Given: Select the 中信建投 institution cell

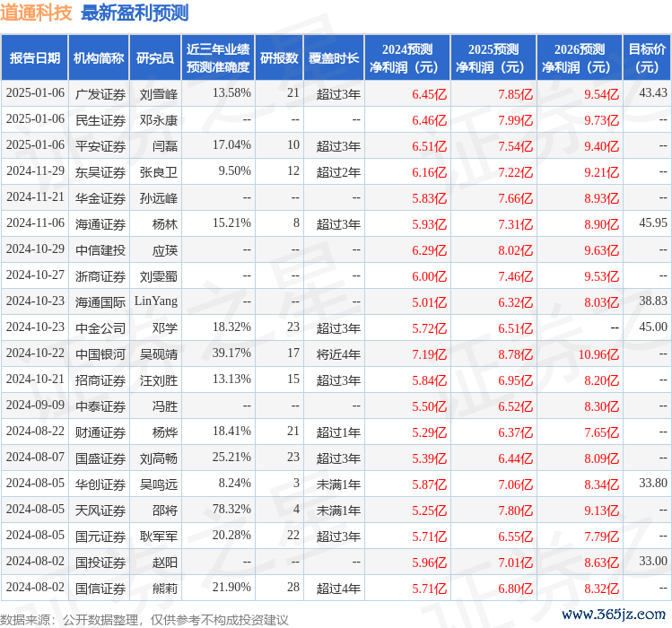Looking at the screenshot, I should [100, 250].
